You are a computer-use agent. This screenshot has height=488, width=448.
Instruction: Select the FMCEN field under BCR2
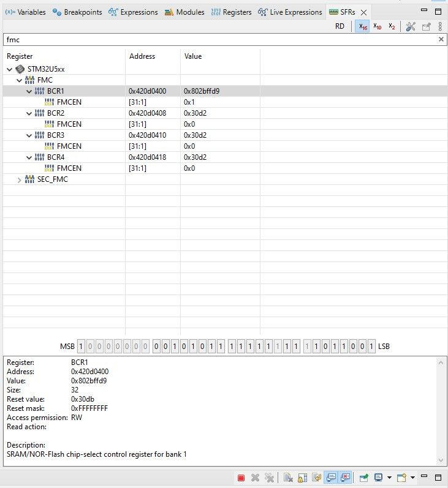pos(69,124)
